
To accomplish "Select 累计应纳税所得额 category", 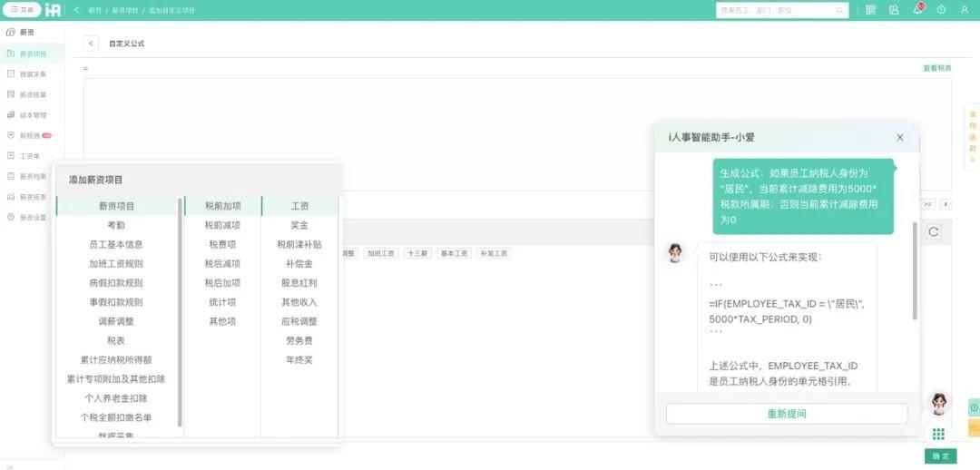I will 117,360.
